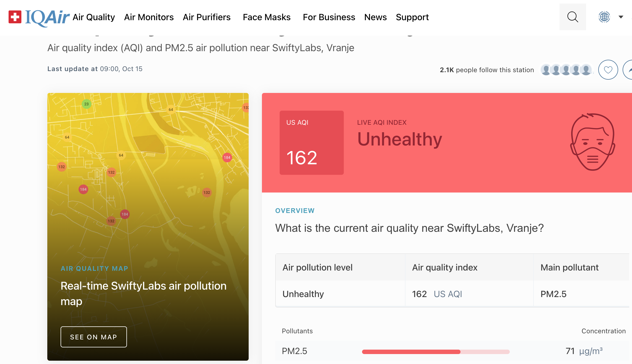Open the Face Masks menu
The height and width of the screenshot is (364, 632).
(x=267, y=17)
